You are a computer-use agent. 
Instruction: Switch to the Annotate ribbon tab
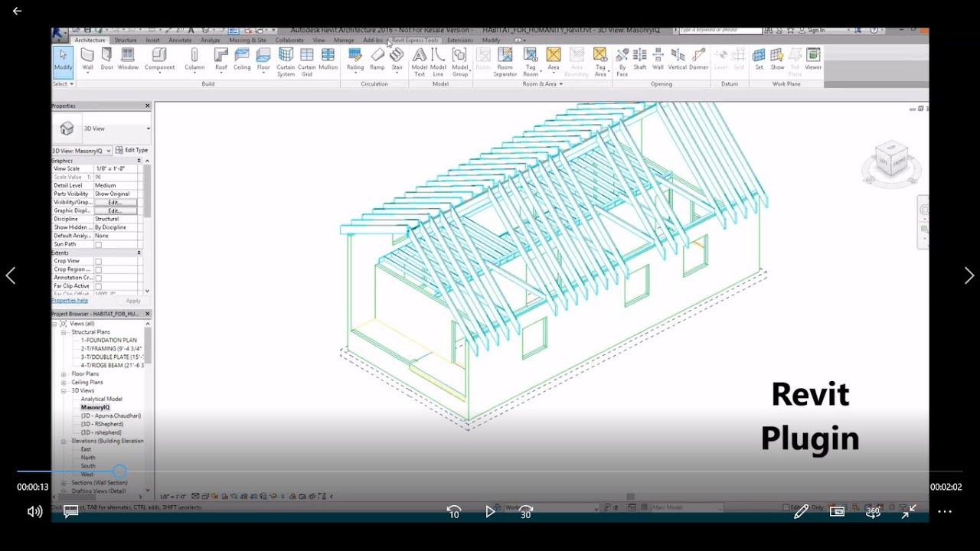[x=181, y=40]
